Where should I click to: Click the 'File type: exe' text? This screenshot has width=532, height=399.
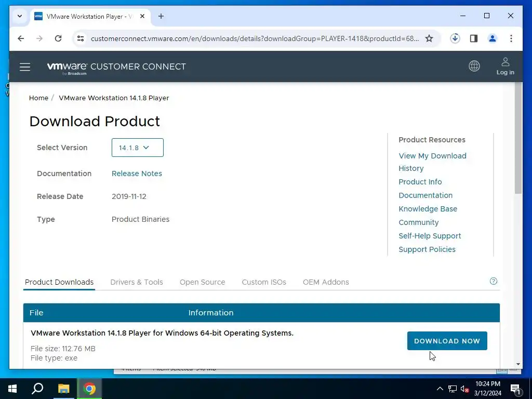click(54, 358)
